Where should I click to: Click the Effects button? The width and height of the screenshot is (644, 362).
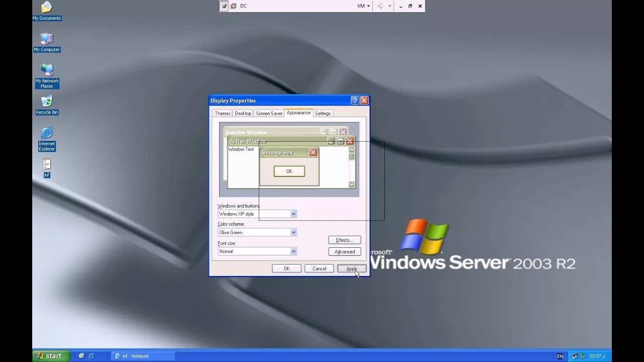pos(345,240)
